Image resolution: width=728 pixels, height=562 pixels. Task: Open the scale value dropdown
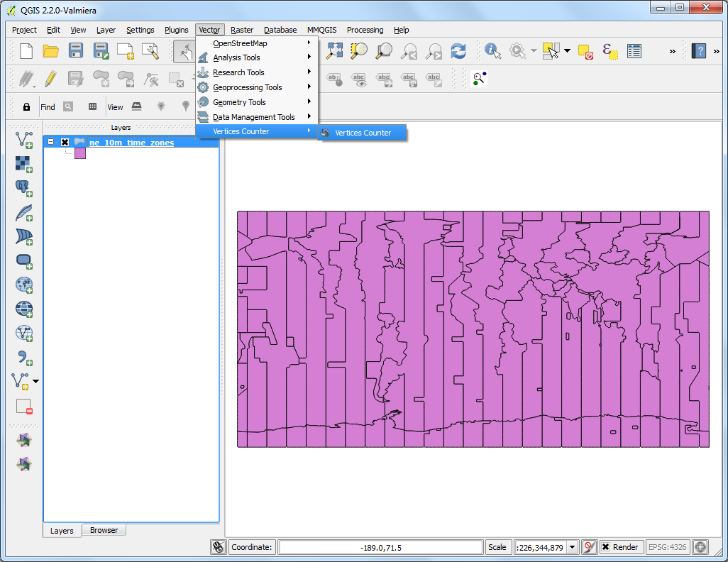(x=573, y=546)
